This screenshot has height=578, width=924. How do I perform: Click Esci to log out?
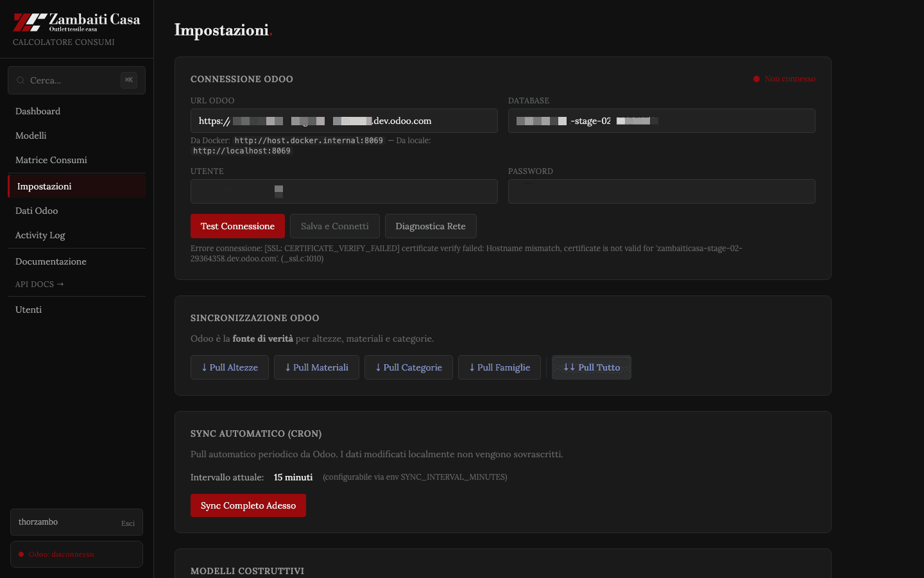(x=128, y=523)
